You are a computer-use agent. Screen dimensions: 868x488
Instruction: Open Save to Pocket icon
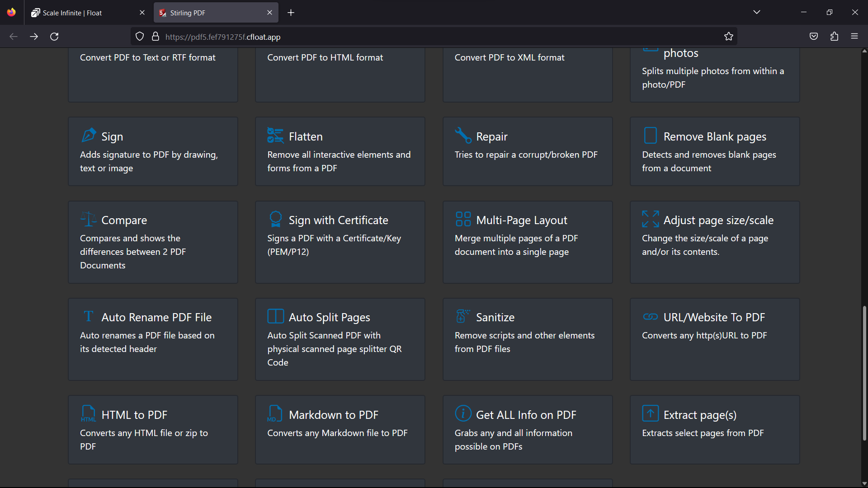[x=814, y=37]
